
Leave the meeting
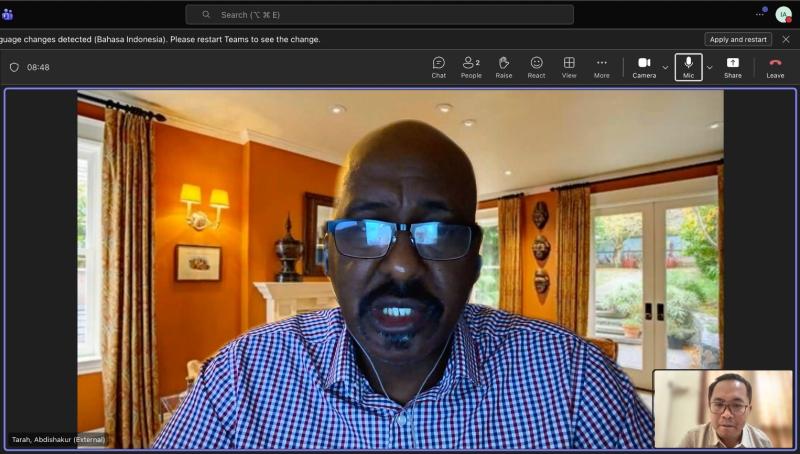(775, 67)
